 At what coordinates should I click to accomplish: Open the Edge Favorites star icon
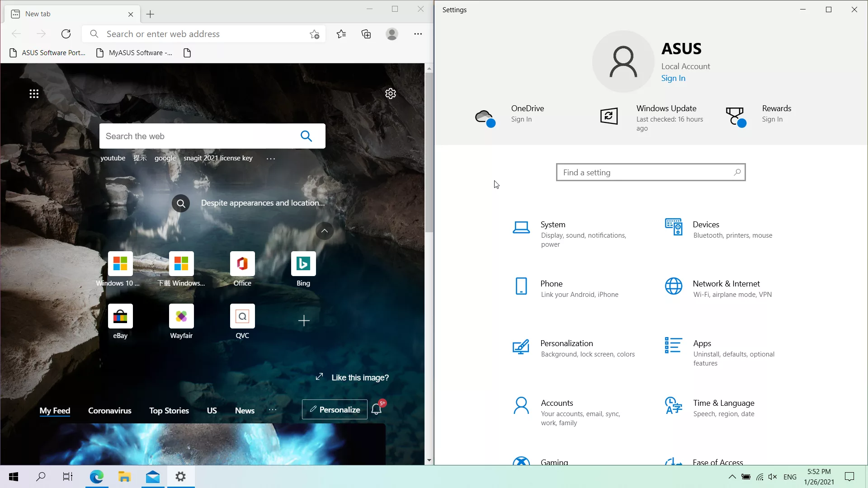pyautogui.click(x=341, y=34)
